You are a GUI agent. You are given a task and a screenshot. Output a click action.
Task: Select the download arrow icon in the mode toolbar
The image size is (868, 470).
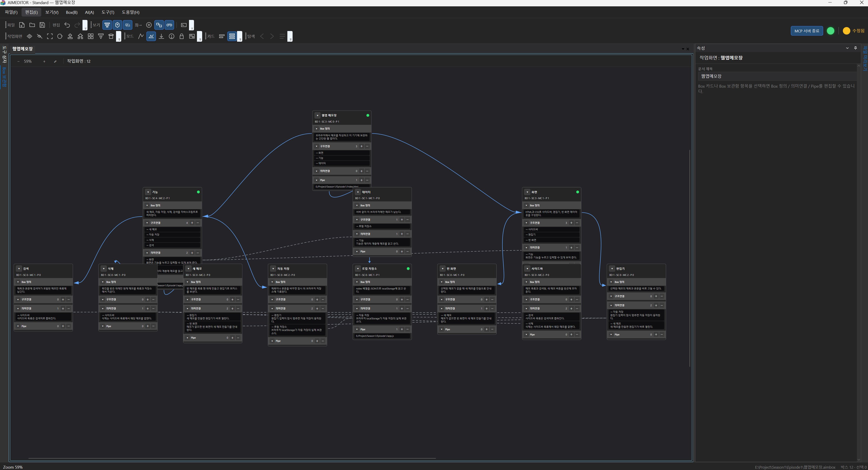coord(161,36)
